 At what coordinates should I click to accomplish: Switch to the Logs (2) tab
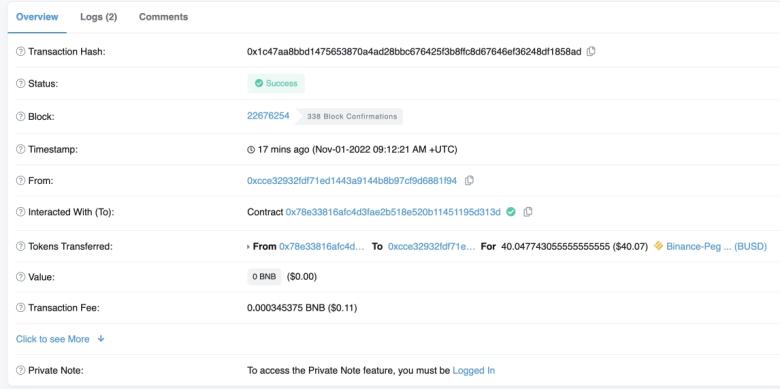[x=98, y=17]
